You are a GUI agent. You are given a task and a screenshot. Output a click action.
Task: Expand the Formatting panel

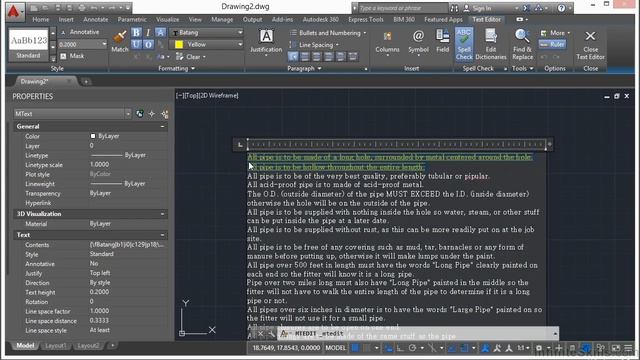click(x=176, y=69)
